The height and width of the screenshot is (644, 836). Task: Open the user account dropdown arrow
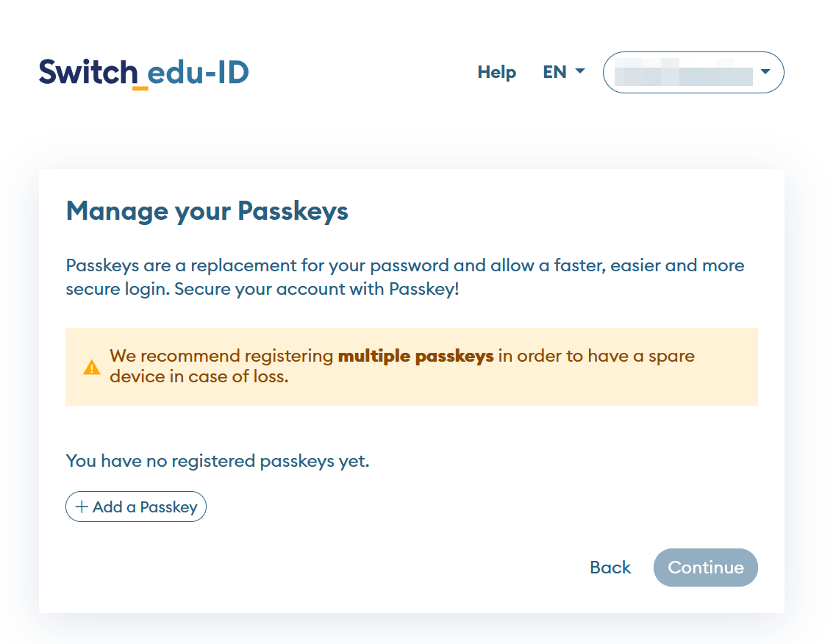[765, 72]
